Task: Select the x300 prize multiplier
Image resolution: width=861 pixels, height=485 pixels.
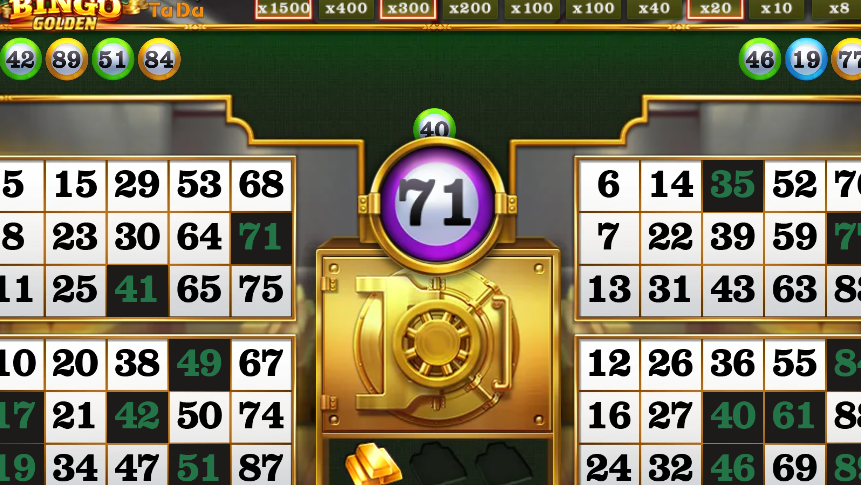Action: pyautogui.click(x=408, y=8)
